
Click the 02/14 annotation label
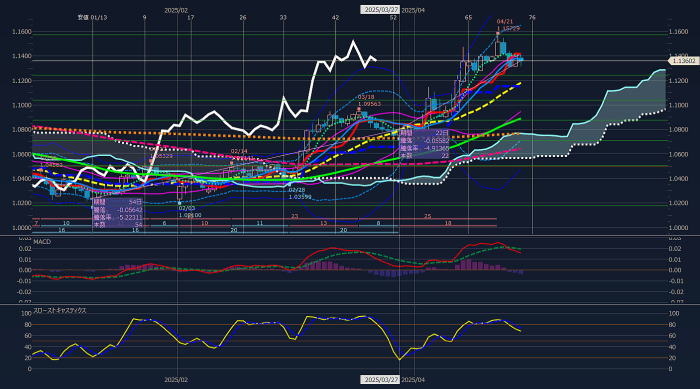(239, 151)
